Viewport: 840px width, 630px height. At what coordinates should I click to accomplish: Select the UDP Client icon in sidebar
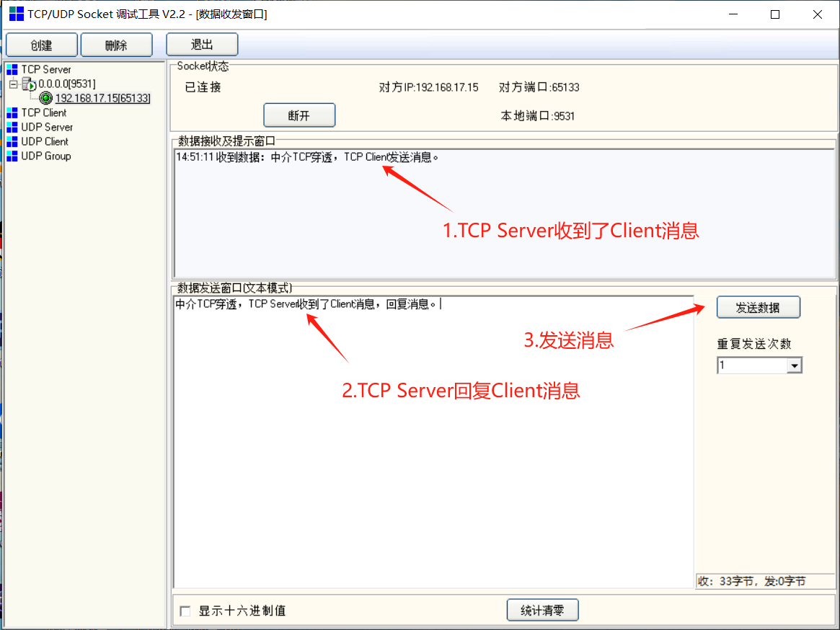click(12, 141)
